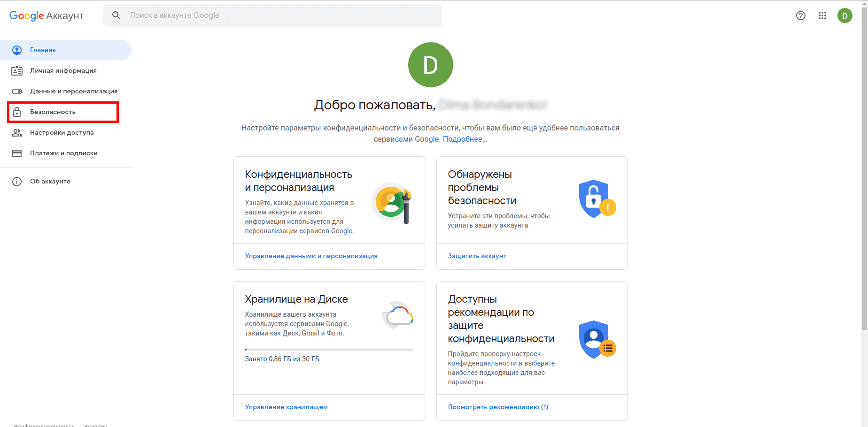This screenshot has height=427, width=868.
Task: Open Данные и персонализация section
Action: point(73,91)
